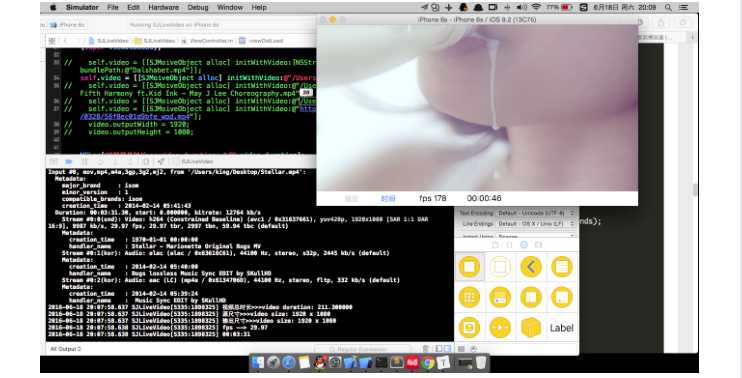Open the Text Encoding dropdown
The height and width of the screenshot is (378, 742).
point(536,213)
